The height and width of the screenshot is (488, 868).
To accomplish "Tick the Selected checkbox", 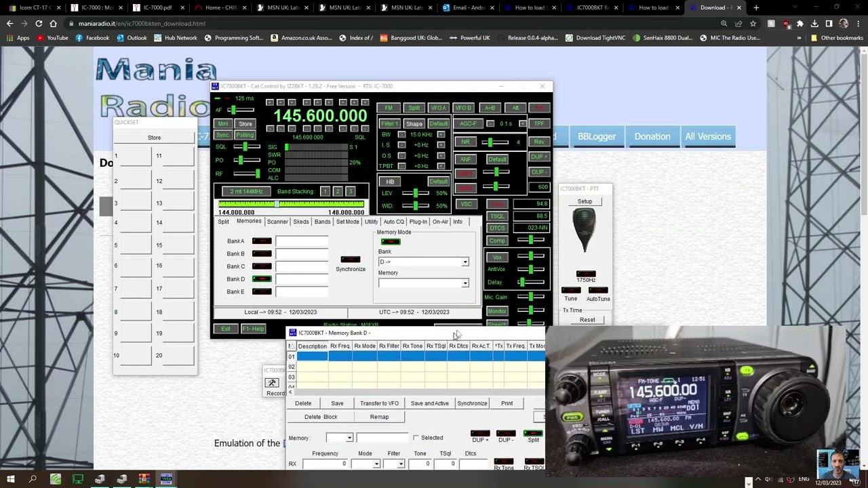I will [416, 438].
